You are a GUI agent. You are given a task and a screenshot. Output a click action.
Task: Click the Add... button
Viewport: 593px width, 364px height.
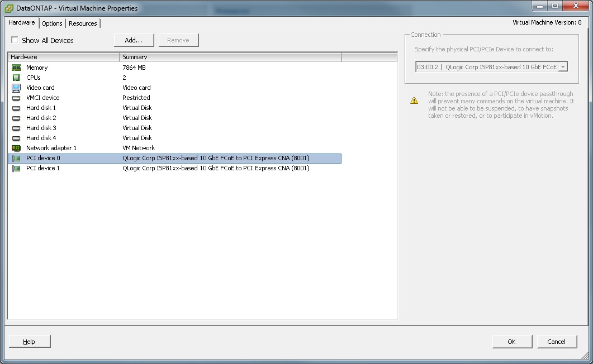click(x=134, y=40)
